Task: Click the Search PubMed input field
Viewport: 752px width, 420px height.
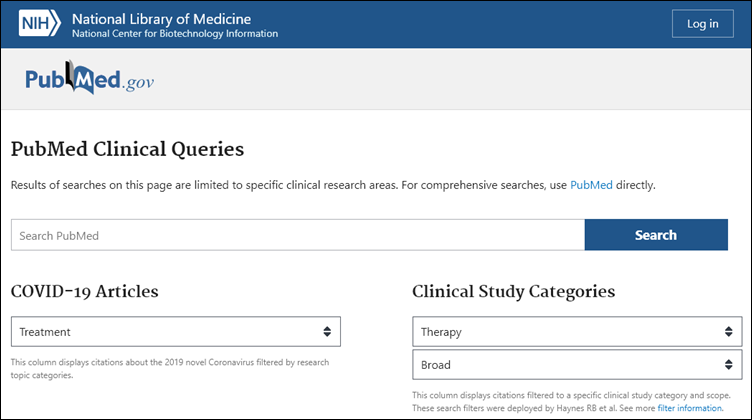Action: point(298,235)
